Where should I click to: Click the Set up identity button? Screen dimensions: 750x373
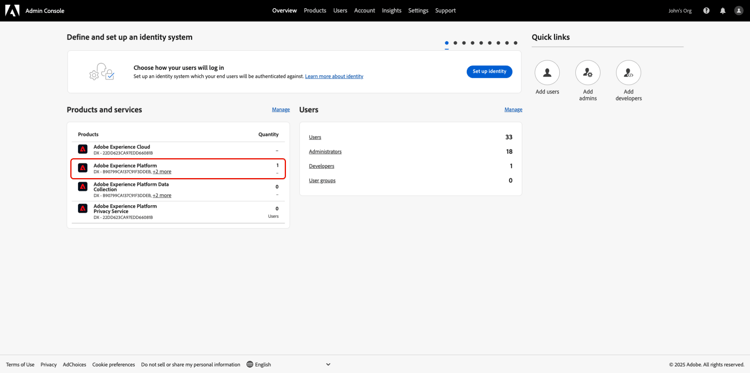click(489, 72)
